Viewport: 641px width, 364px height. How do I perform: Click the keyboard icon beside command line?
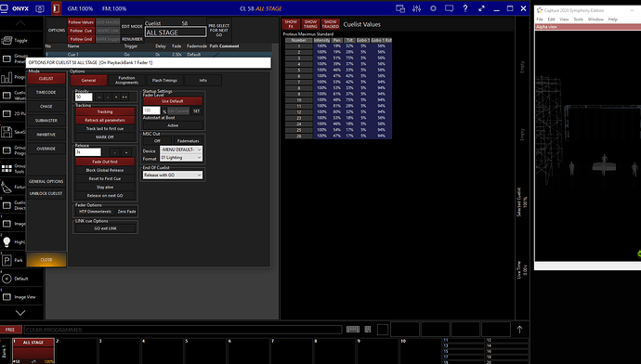(353, 330)
